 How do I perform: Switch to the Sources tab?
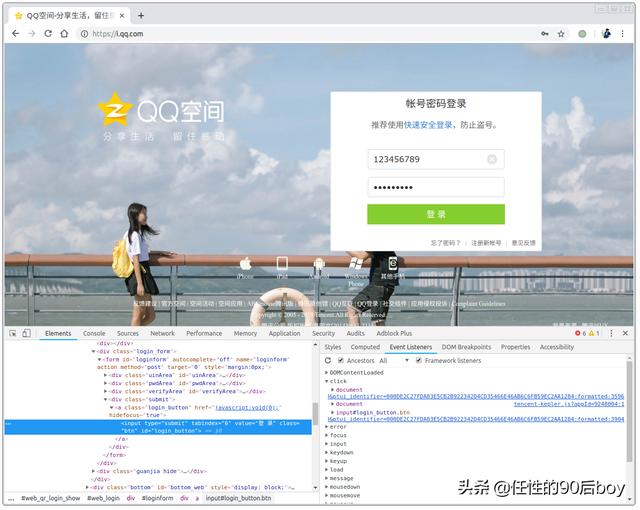click(128, 333)
